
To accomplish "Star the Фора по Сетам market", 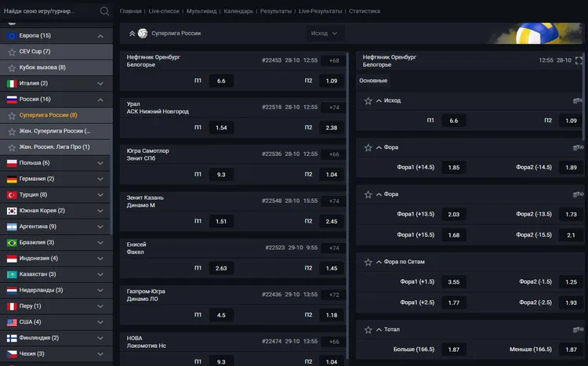I will coord(368,262).
